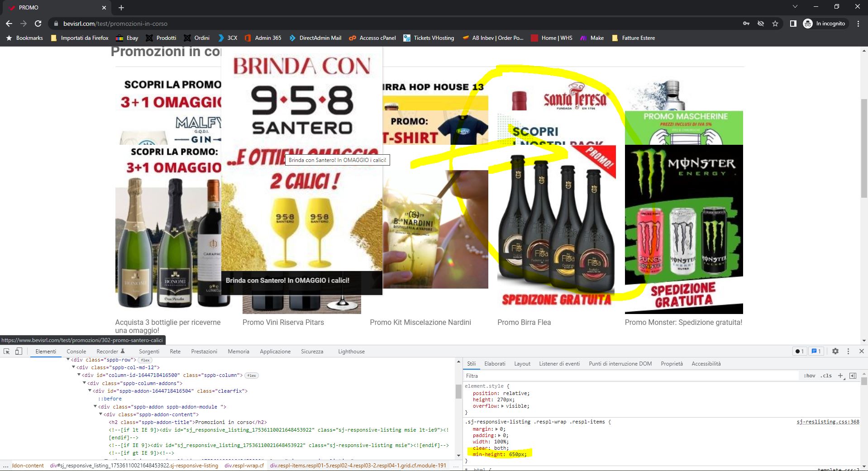The height and width of the screenshot is (471, 868).
Task: Activate the DevTools element inspector picker
Action: [x=7, y=351]
